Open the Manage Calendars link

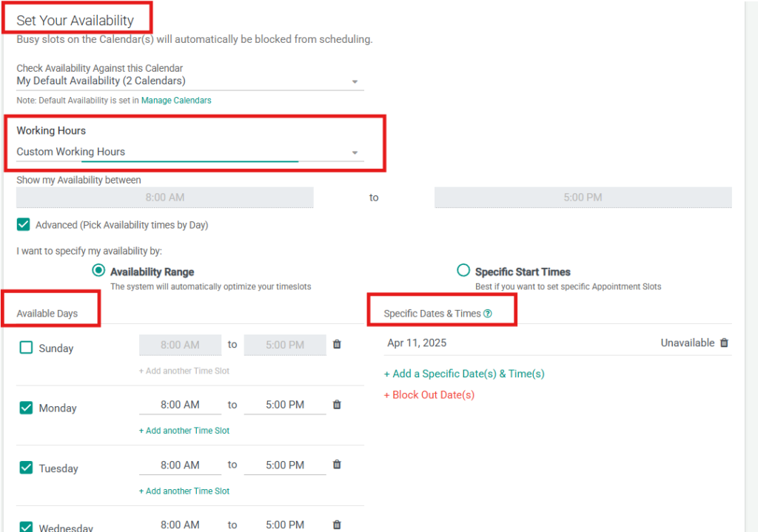176,101
